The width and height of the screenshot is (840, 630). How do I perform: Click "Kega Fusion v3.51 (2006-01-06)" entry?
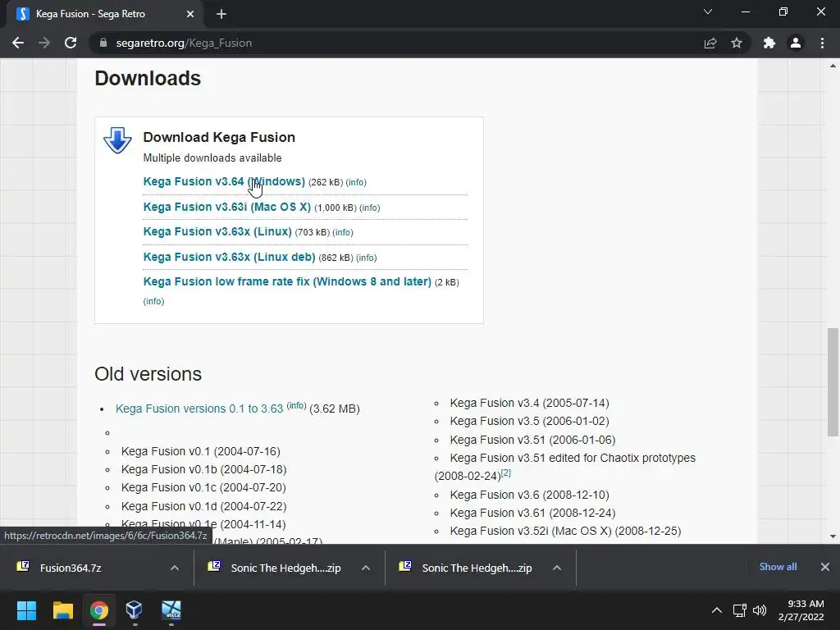click(532, 440)
